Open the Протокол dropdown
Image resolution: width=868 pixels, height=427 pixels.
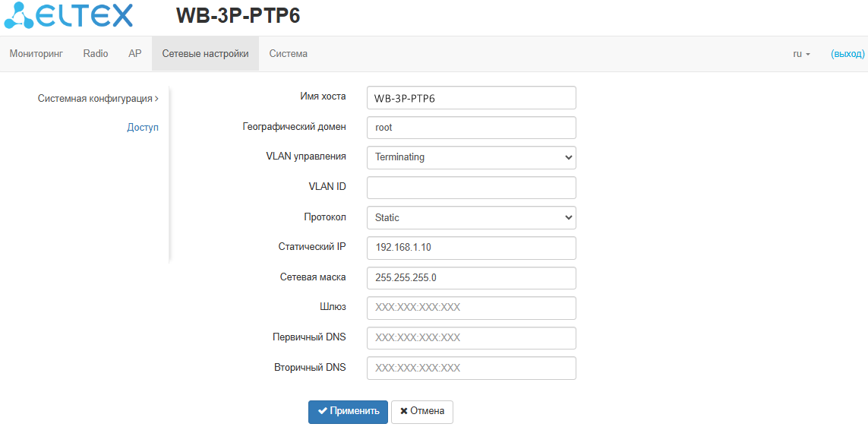pyautogui.click(x=471, y=217)
